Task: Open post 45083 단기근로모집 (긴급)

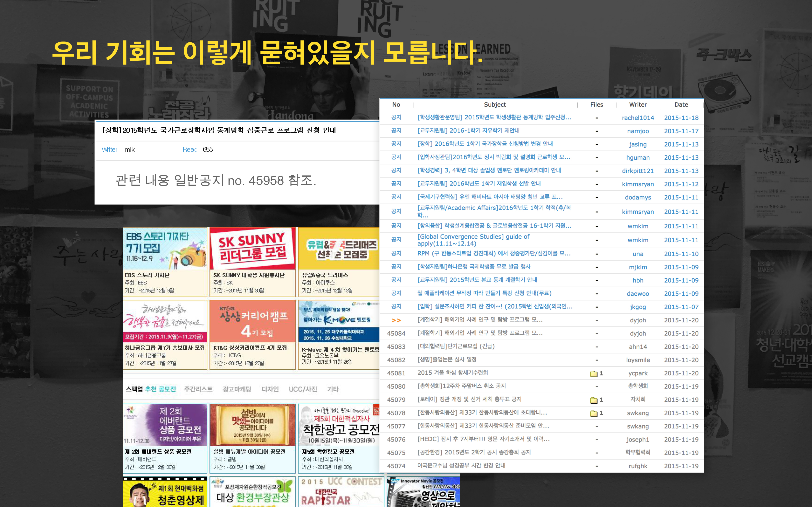Action: (456, 346)
